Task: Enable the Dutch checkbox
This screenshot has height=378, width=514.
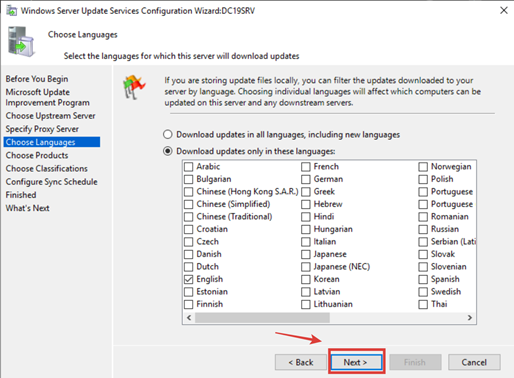Action: click(189, 267)
